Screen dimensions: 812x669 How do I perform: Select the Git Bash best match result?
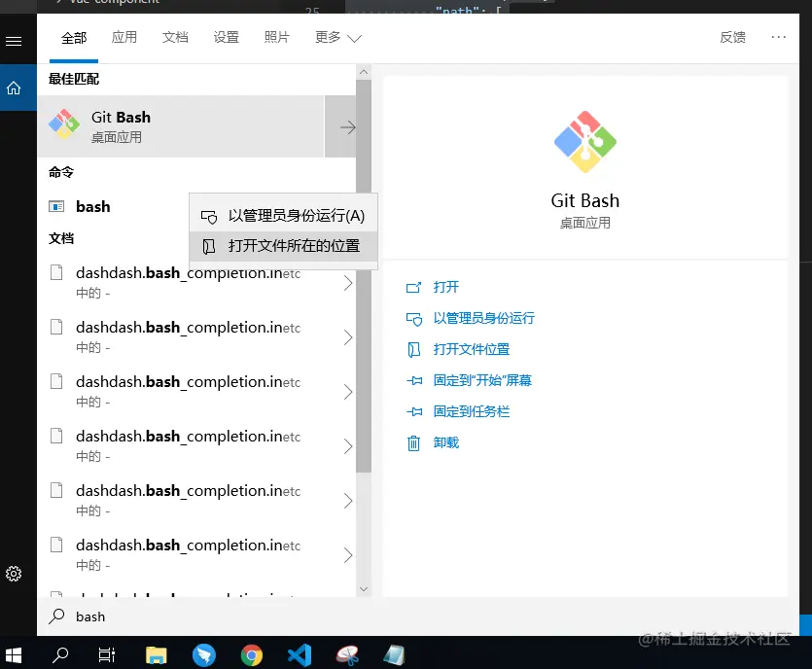tap(181, 126)
